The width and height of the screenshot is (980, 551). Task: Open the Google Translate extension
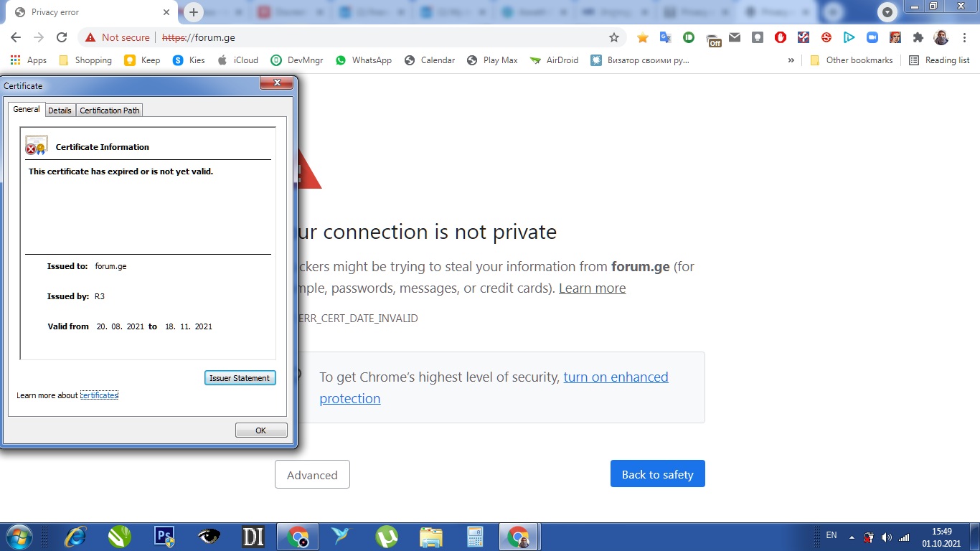(x=665, y=37)
